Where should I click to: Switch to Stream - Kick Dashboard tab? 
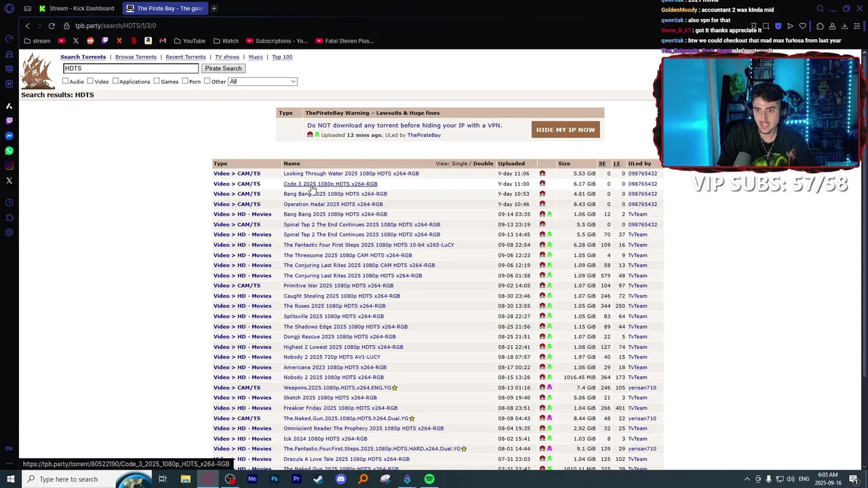77,9
